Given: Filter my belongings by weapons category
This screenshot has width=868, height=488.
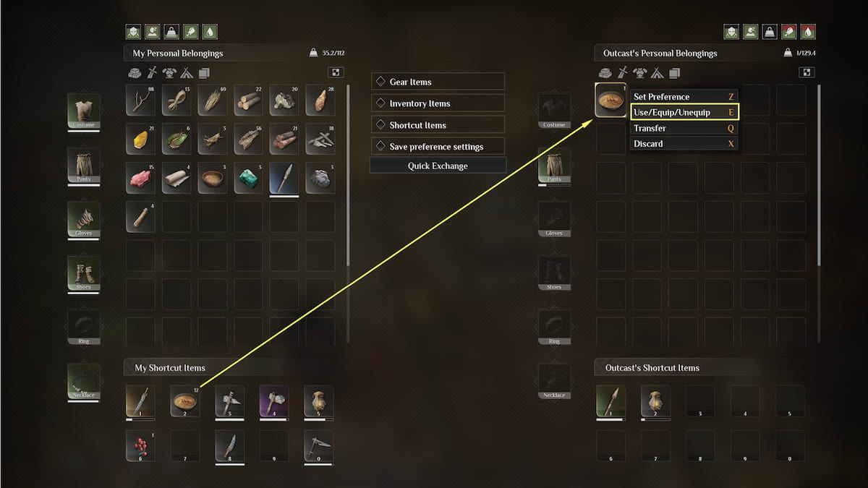Looking at the screenshot, I should point(153,72).
